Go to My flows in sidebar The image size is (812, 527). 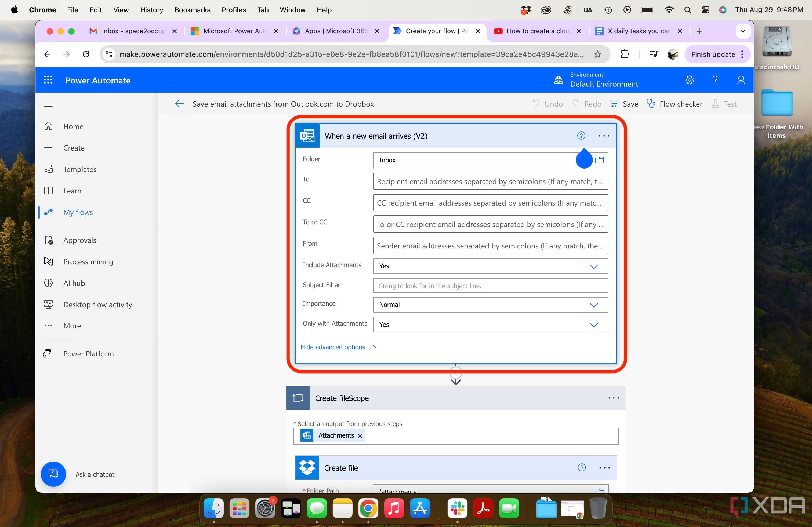click(78, 212)
